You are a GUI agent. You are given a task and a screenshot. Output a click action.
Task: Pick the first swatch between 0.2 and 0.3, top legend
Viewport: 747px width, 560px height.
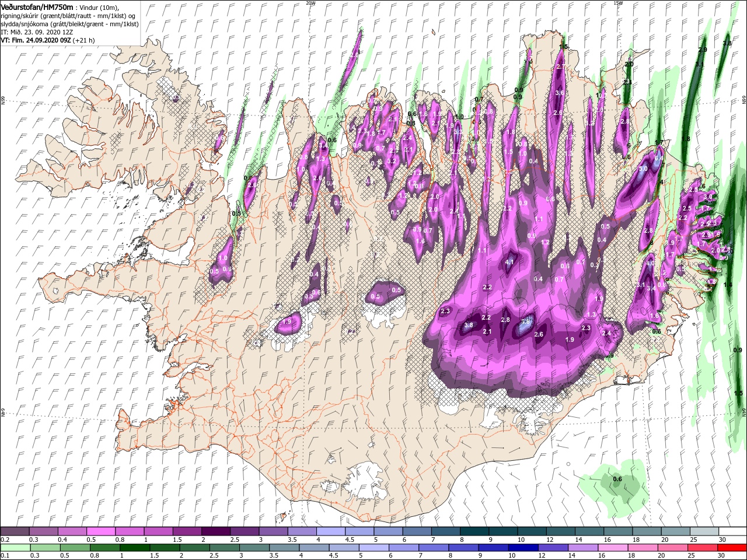[x=15, y=531]
